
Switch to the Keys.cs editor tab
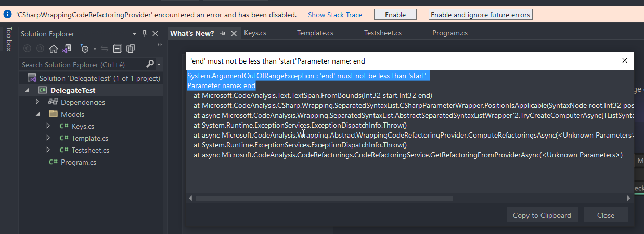pos(255,33)
